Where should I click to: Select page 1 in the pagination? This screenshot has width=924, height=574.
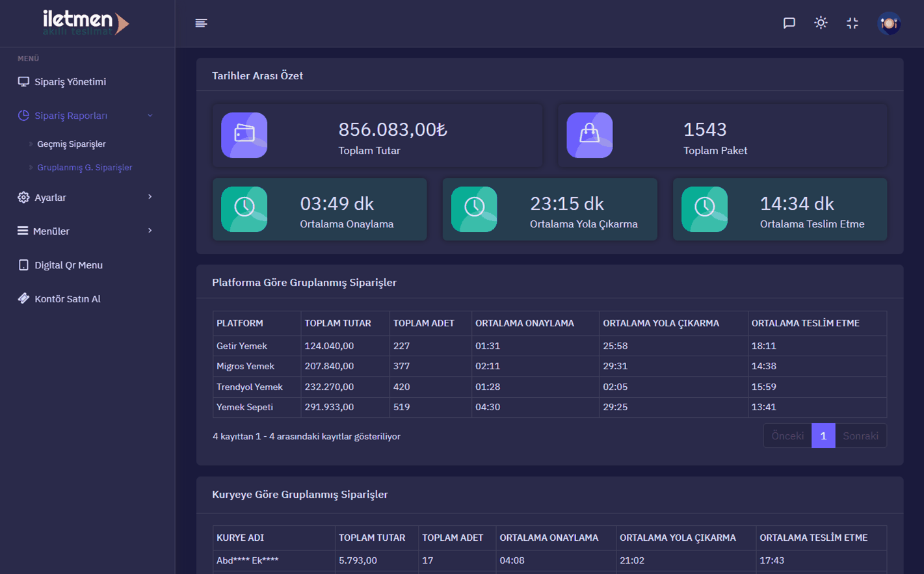823,436
